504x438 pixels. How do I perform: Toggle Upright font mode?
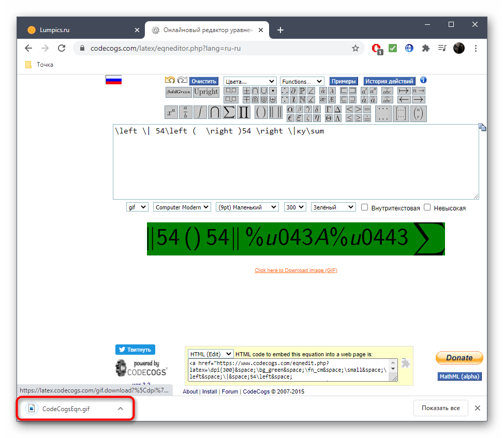pyautogui.click(x=206, y=92)
